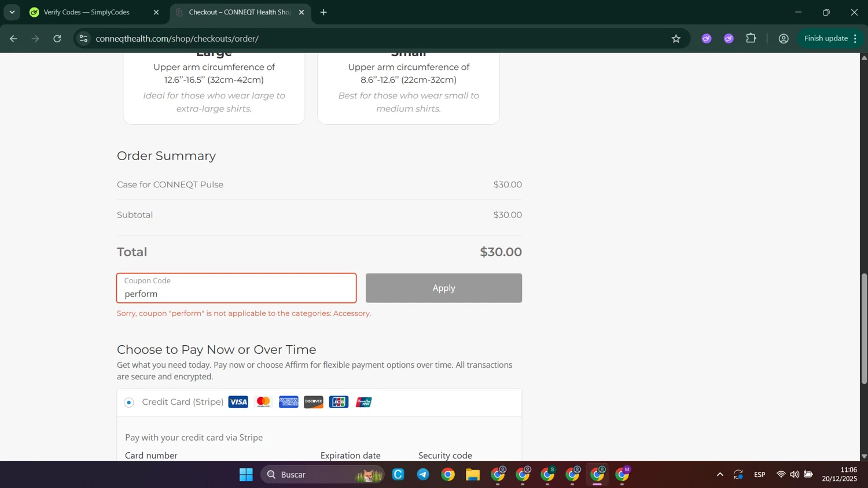The image size is (868, 488).
Task: Close the Verify Codes tab
Action: [x=156, y=12]
